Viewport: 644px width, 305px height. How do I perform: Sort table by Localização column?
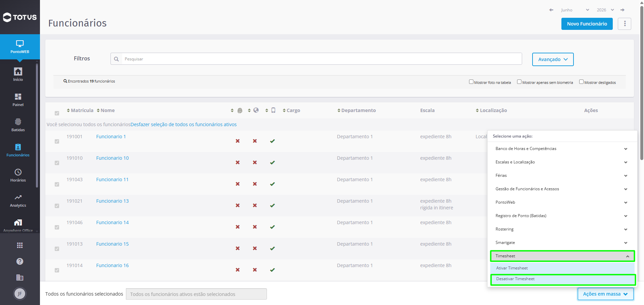[x=491, y=110]
